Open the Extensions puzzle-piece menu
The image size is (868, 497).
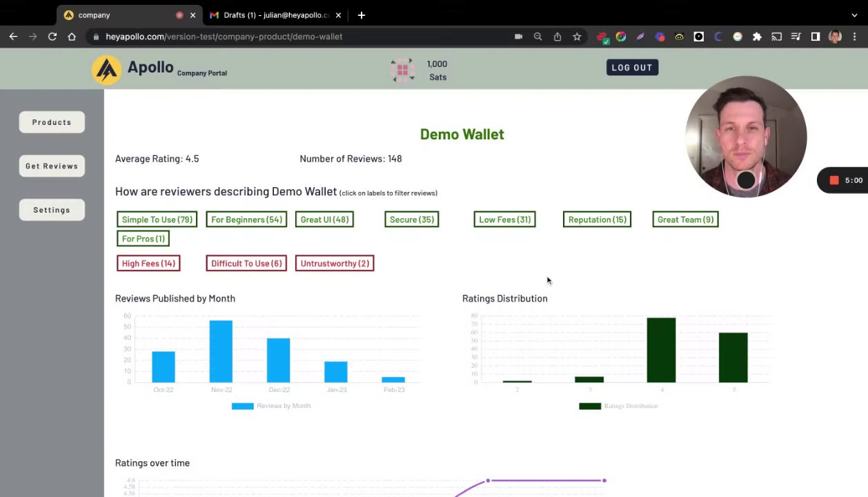pyautogui.click(x=757, y=37)
